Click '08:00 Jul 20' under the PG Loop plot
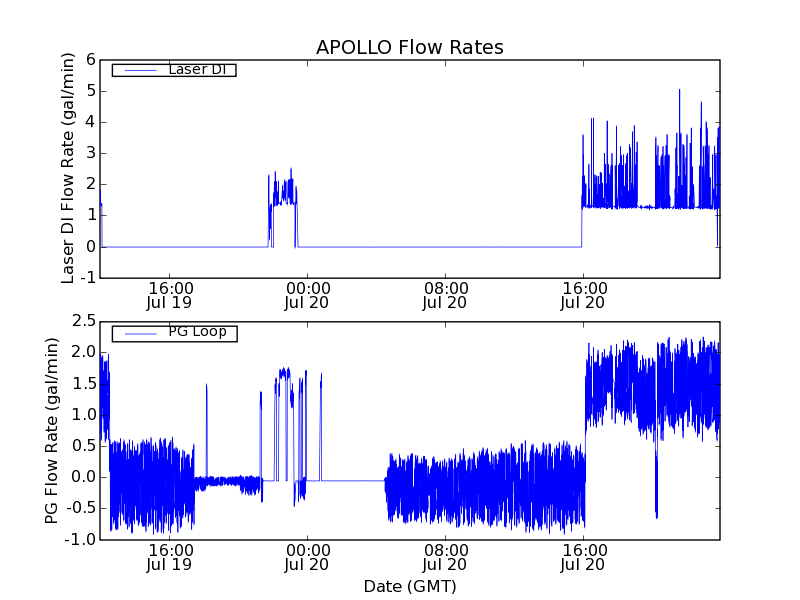 pyautogui.click(x=445, y=557)
